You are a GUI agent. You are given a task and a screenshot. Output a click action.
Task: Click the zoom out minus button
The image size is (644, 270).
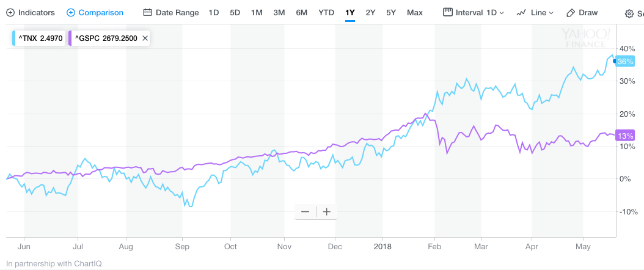click(305, 212)
